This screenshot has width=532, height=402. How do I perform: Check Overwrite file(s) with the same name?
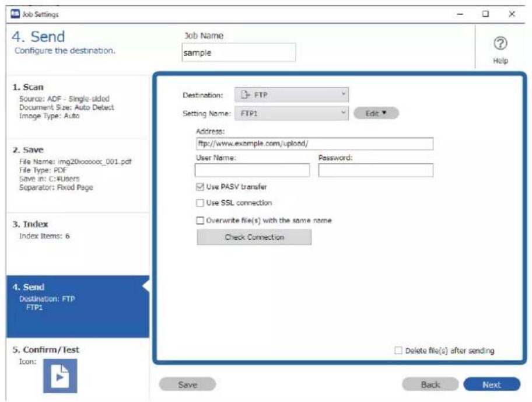pyautogui.click(x=200, y=221)
